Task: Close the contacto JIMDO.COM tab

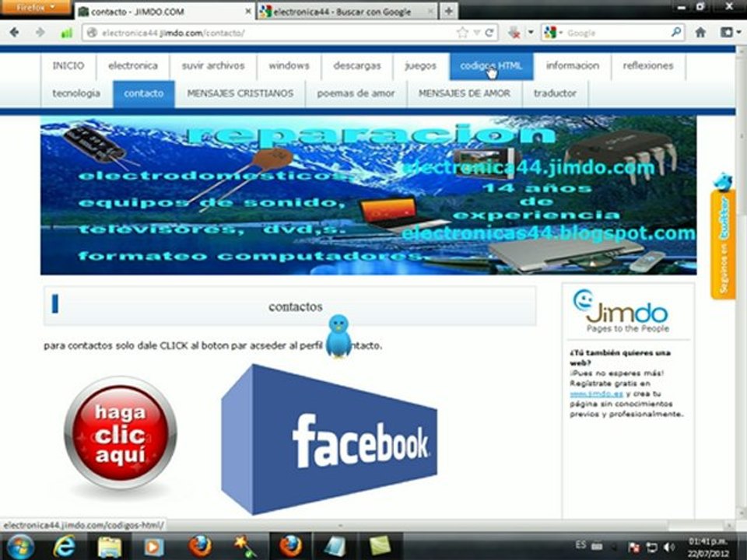Action: click(x=248, y=12)
